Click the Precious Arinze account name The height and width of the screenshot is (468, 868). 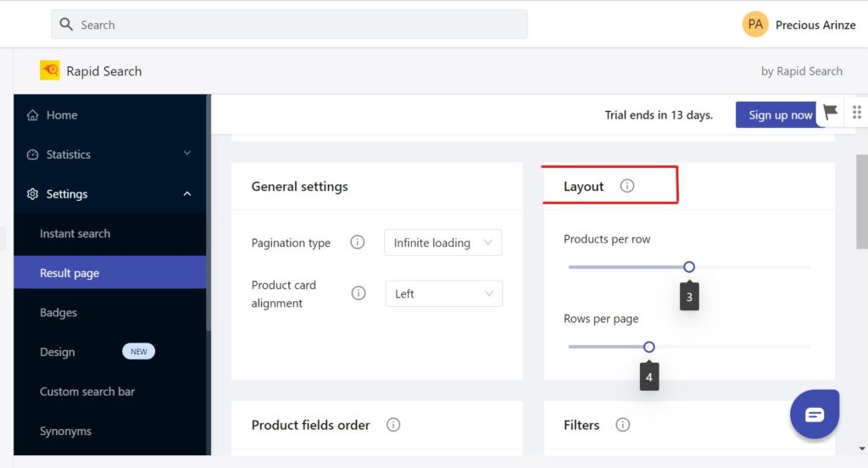click(815, 25)
